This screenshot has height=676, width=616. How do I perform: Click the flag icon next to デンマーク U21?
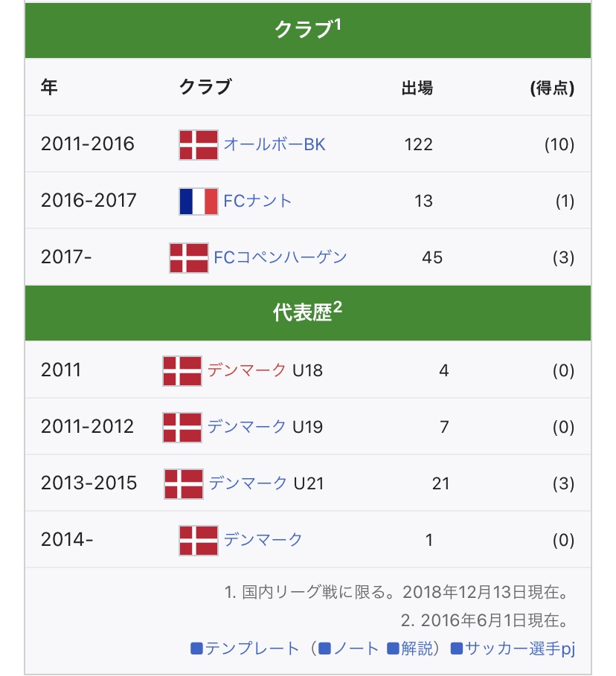pos(184,483)
